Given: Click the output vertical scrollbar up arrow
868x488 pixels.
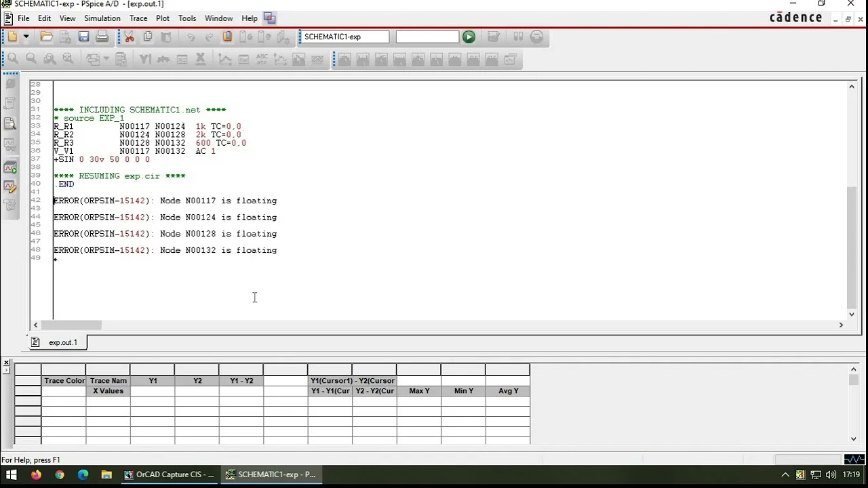Looking at the screenshot, I should click(852, 87).
